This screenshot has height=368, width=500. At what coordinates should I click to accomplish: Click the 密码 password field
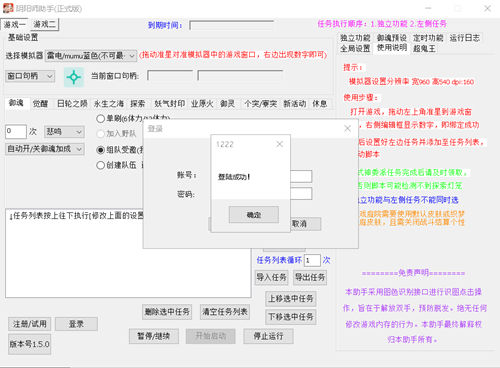click(x=301, y=194)
